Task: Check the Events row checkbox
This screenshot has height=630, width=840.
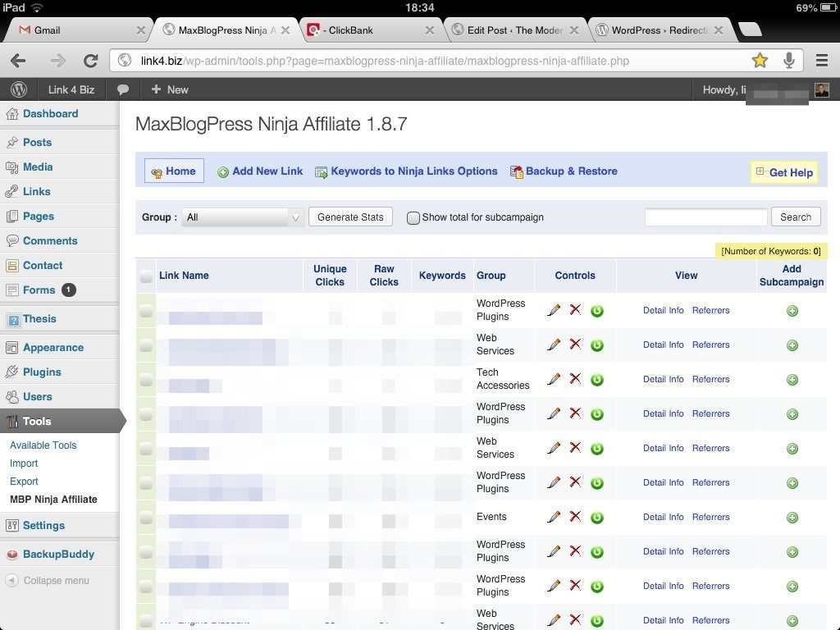Action: tap(146, 518)
